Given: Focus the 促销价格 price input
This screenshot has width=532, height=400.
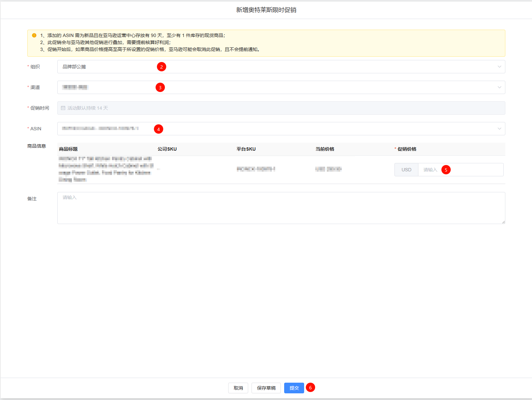Looking at the screenshot, I should 473,170.
